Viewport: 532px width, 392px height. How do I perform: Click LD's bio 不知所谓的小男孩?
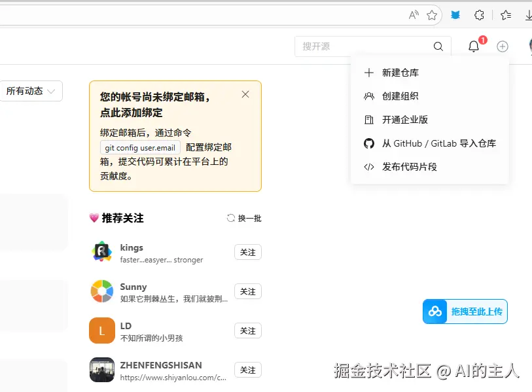point(152,338)
